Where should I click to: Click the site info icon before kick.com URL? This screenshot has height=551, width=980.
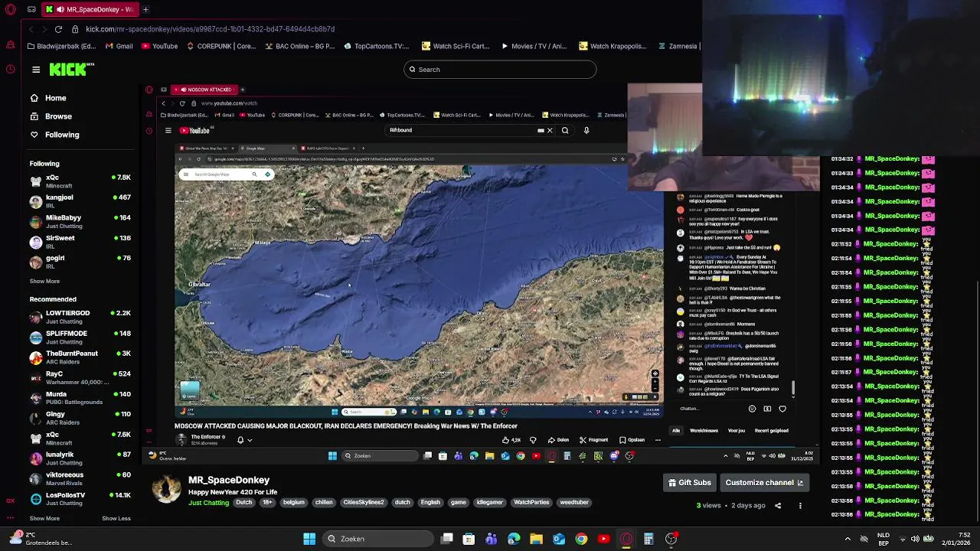[x=75, y=29]
